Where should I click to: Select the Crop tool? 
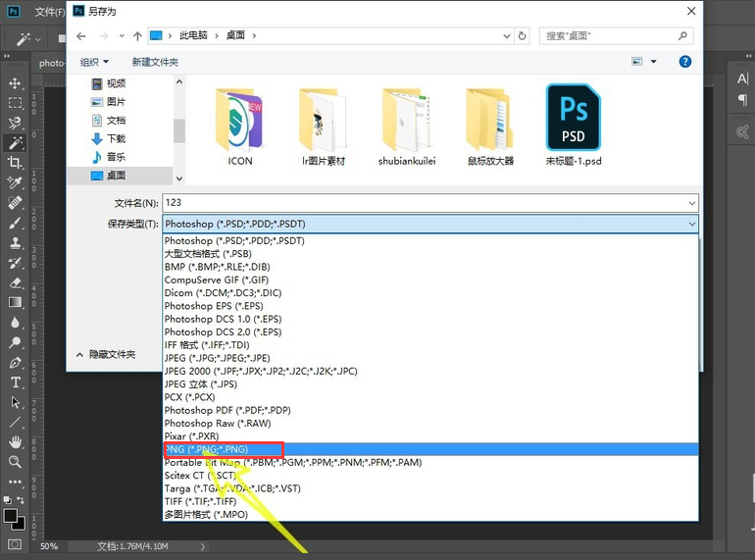point(15,163)
